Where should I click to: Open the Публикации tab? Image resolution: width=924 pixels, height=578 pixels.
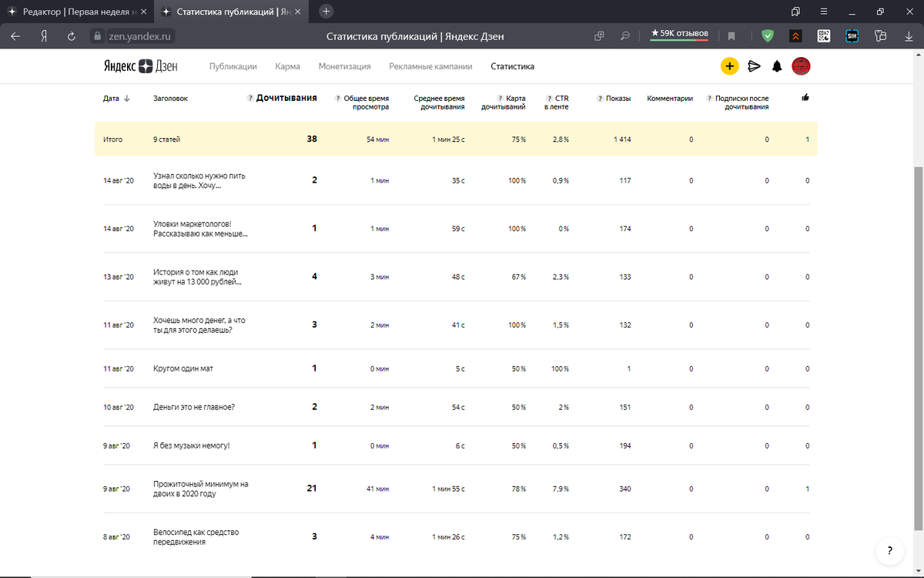click(x=233, y=66)
